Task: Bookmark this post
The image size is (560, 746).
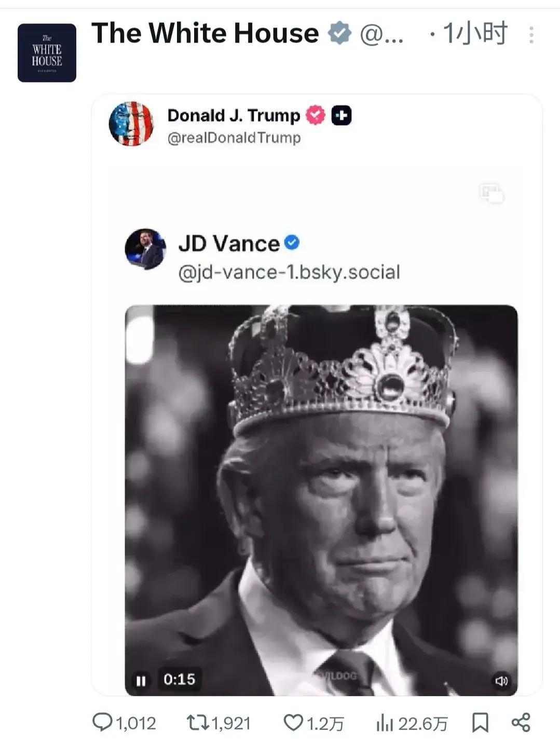Action: point(480,722)
